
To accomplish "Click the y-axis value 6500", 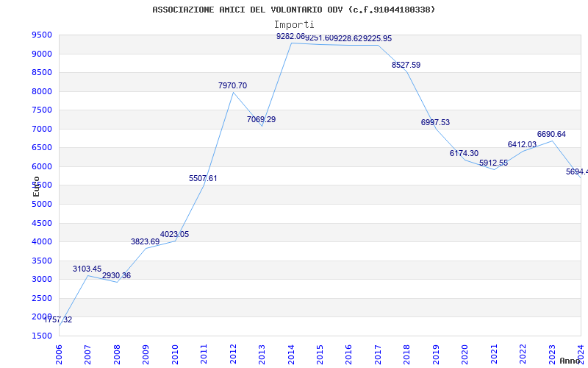I will (x=43, y=148).
